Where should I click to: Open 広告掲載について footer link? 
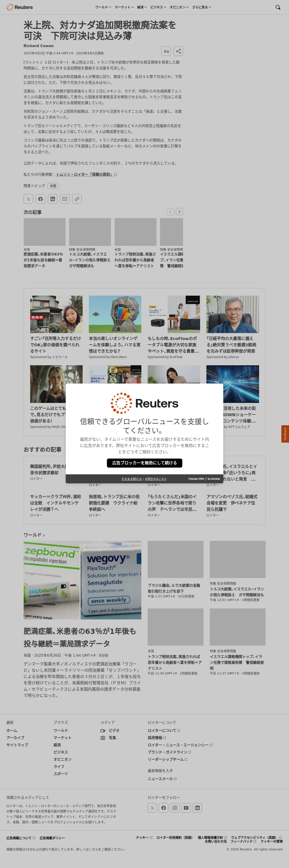21,838
